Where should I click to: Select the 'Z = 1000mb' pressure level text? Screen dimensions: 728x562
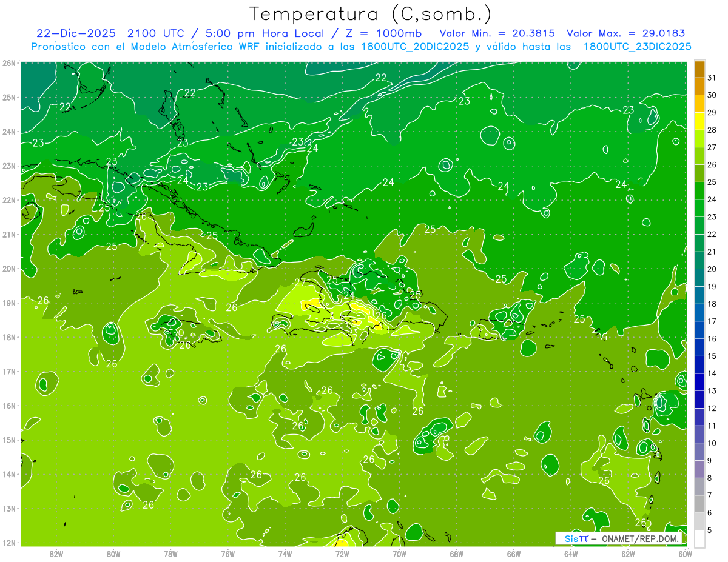[x=385, y=33]
